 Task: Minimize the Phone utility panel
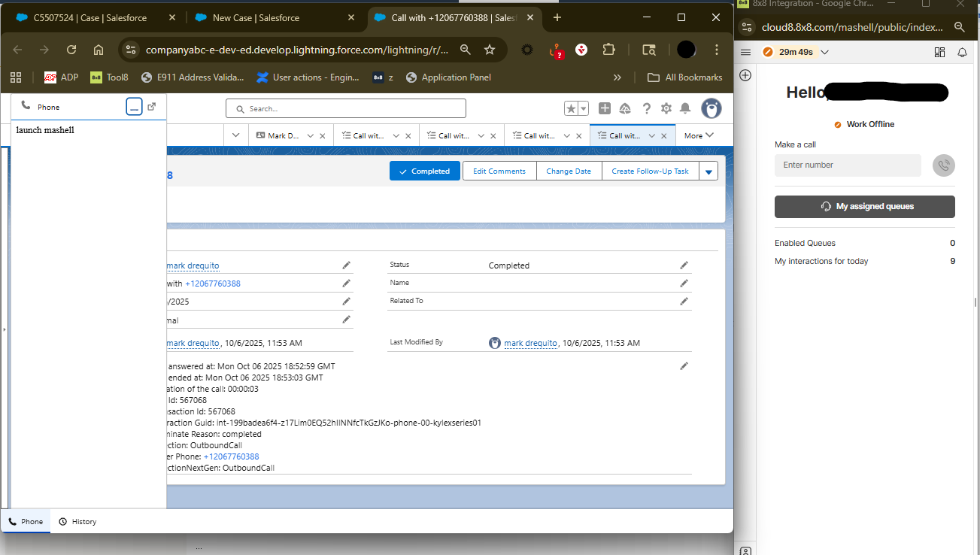click(134, 107)
